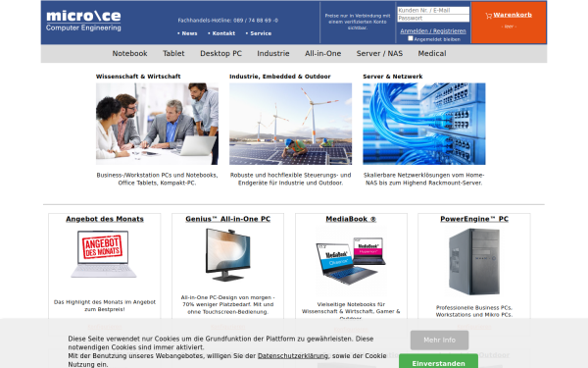Click the Business-/Workstation PCs description text

pyautogui.click(x=157, y=179)
